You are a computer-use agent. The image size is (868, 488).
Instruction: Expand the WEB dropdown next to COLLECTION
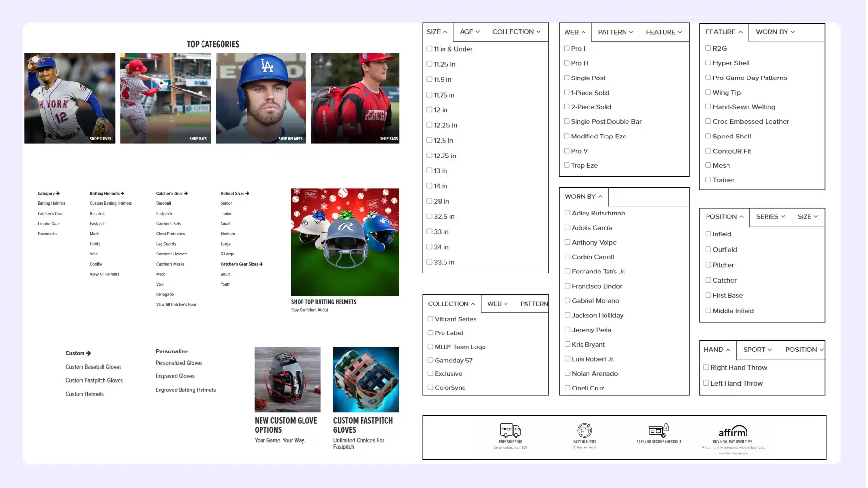[x=498, y=304]
